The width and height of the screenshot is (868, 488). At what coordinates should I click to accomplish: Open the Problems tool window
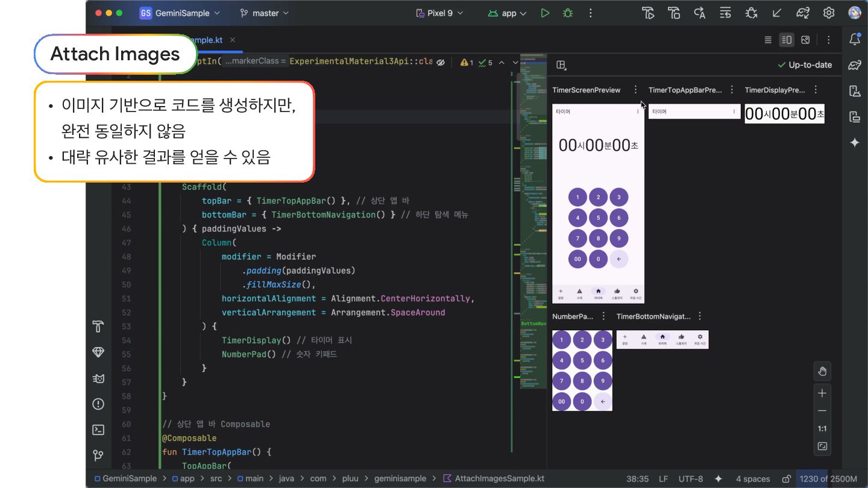pos(98,404)
